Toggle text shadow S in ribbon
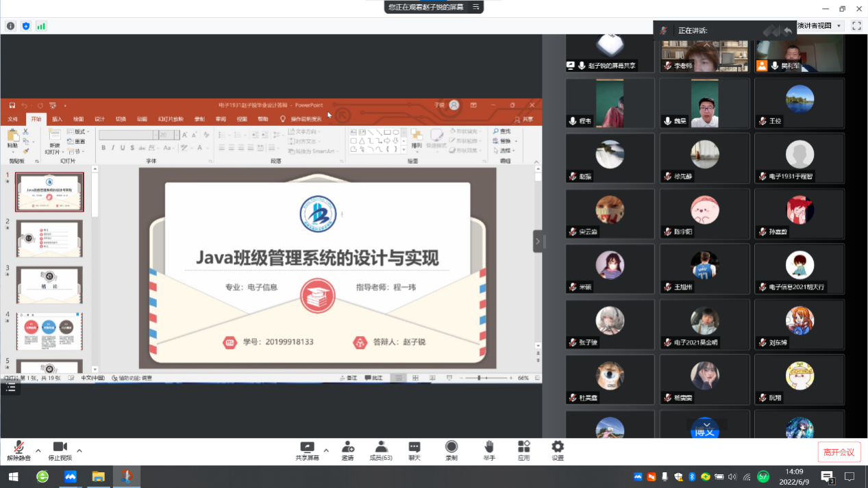 [132, 148]
